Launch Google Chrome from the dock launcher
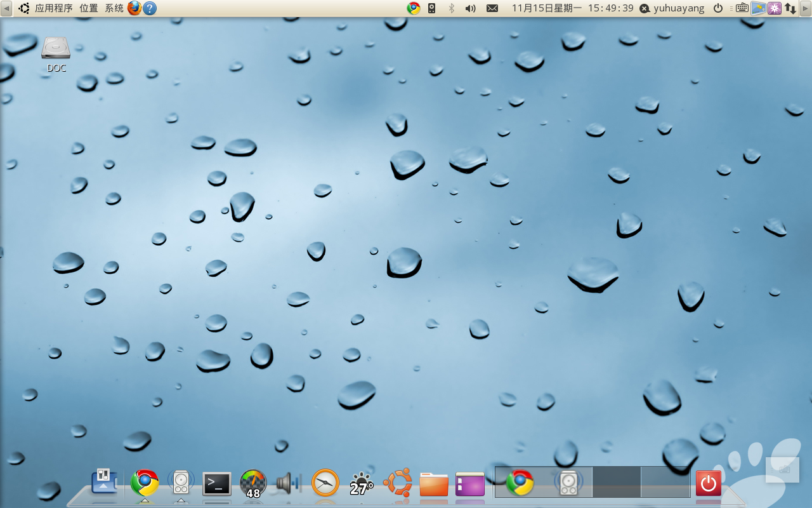Screen dimensions: 812x508 pyautogui.click(x=145, y=483)
